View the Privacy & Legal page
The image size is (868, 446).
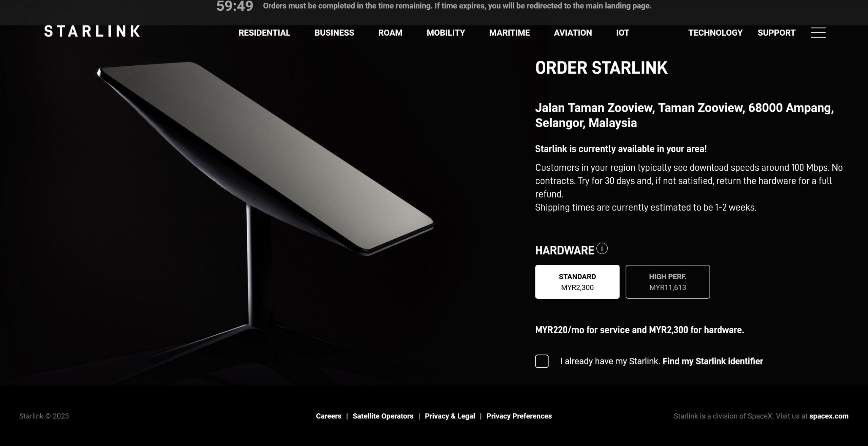450,416
